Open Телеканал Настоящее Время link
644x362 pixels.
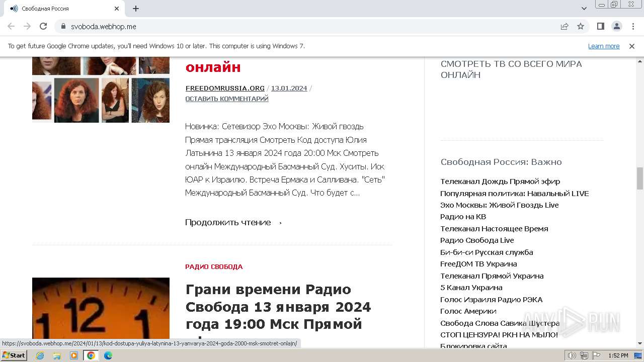[x=494, y=229]
